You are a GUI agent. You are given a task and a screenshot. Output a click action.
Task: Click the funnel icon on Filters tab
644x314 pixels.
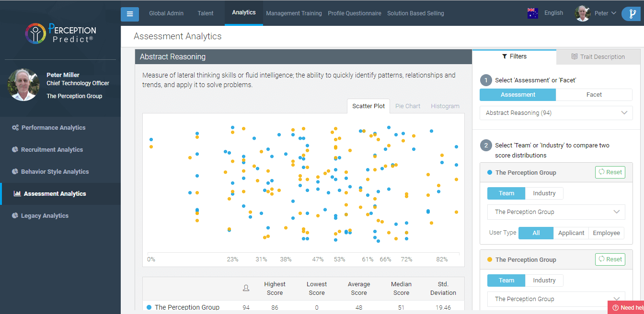[505, 56]
